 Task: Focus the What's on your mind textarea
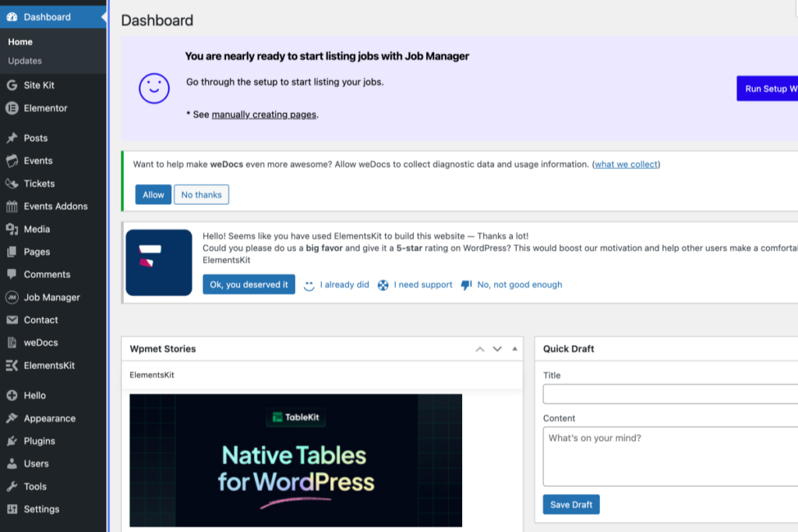click(x=670, y=456)
